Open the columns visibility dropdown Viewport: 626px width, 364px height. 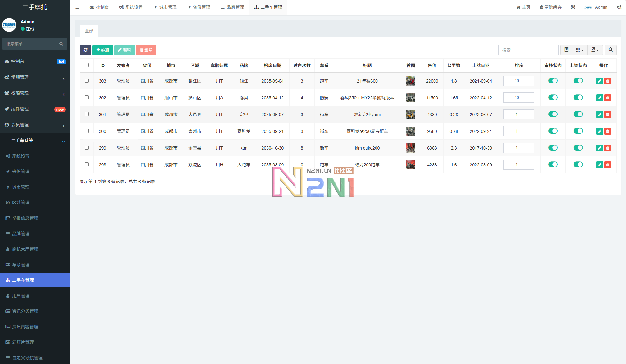coord(579,50)
